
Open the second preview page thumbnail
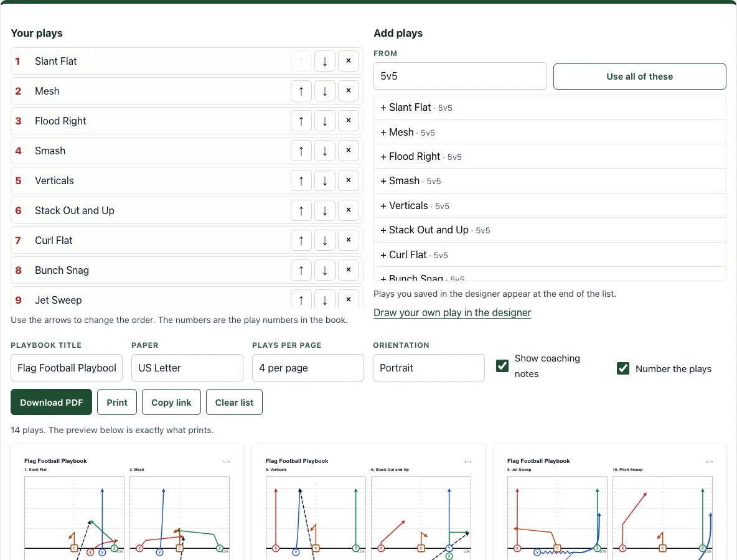pyautogui.click(x=368, y=502)
